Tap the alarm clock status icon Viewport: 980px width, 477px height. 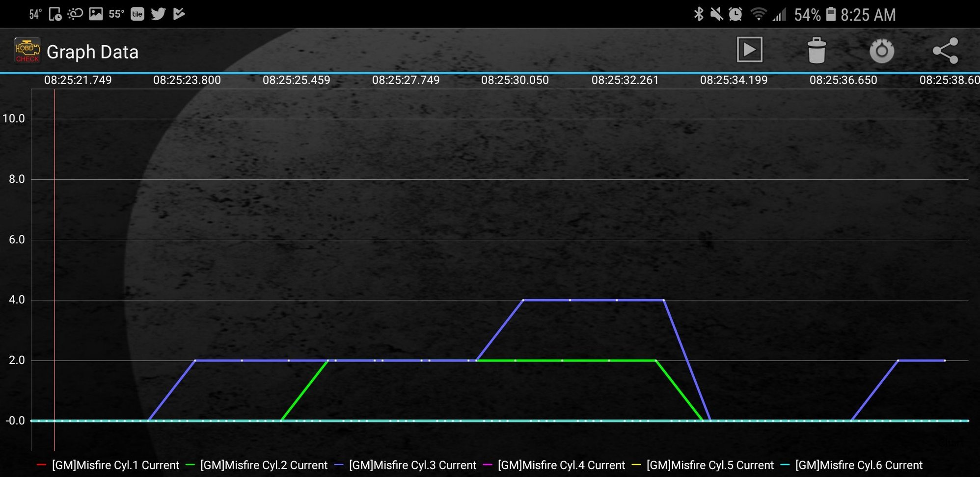click(x=735, y=14)
